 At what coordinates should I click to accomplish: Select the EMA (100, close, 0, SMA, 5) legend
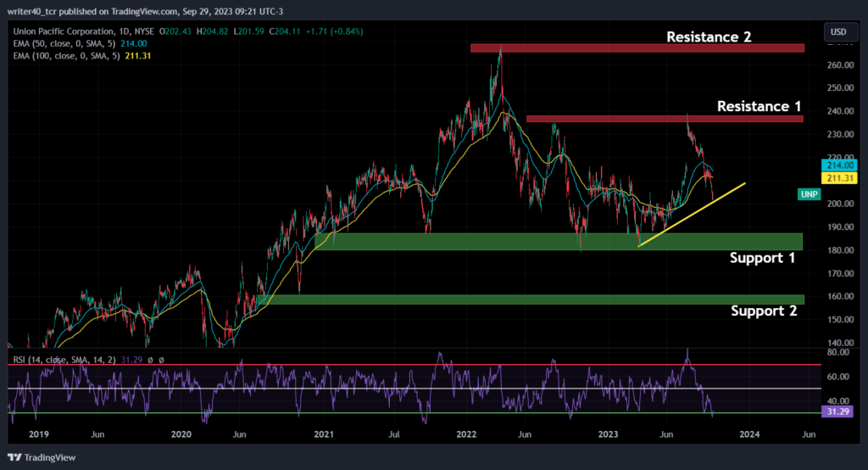pos(66,56)
